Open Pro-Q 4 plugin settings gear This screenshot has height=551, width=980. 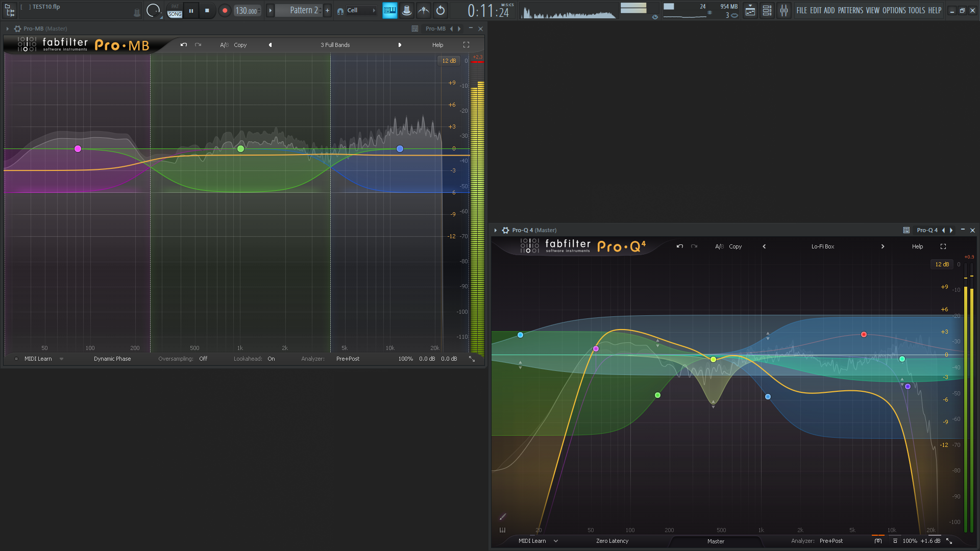pyautogui.click(x=505, y=230)
